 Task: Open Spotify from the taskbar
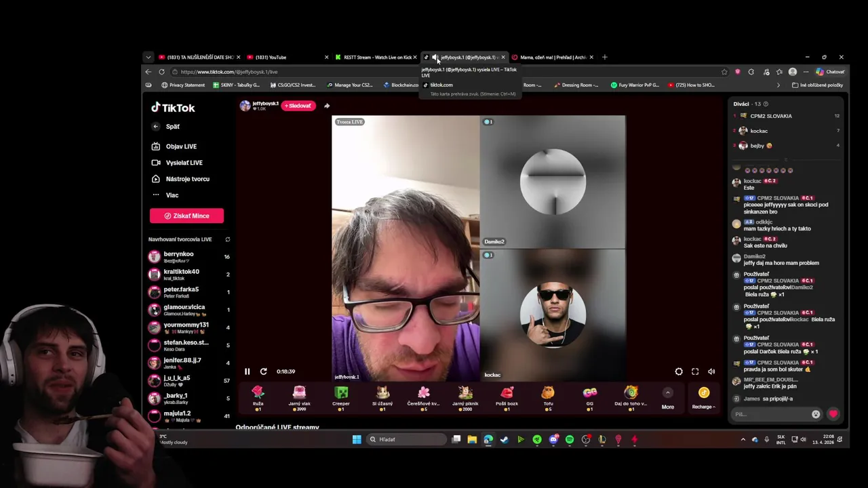pyautogui.click(x=570, y=439)
